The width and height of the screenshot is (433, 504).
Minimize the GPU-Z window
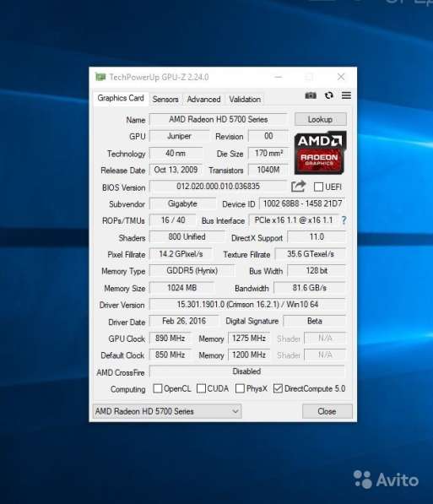279,77
